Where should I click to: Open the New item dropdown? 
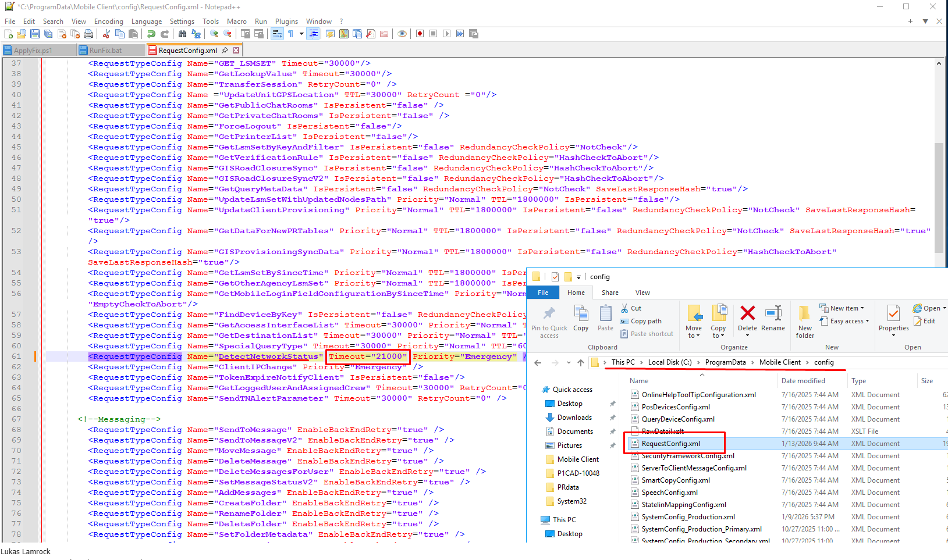(x=842, y=308)
